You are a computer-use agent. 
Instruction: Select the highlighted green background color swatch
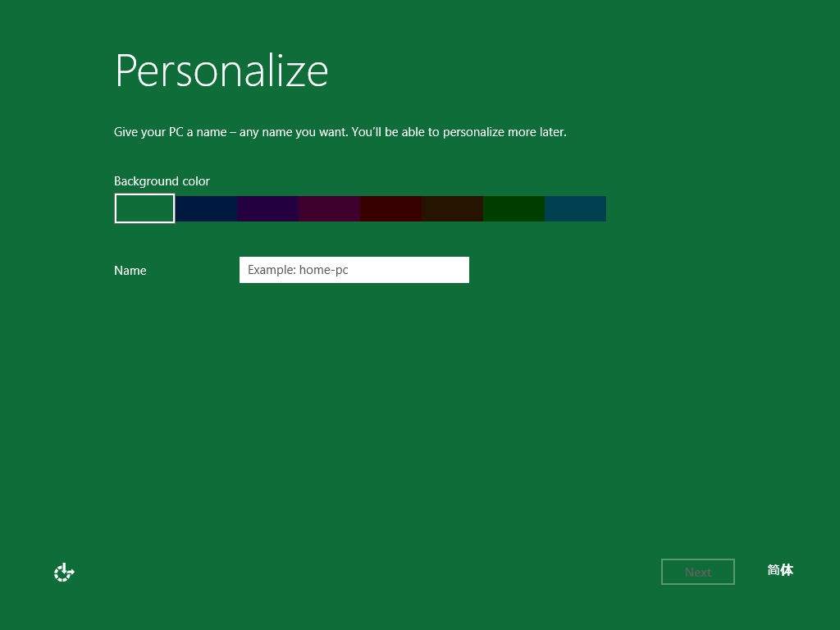(x=144, y=208)
